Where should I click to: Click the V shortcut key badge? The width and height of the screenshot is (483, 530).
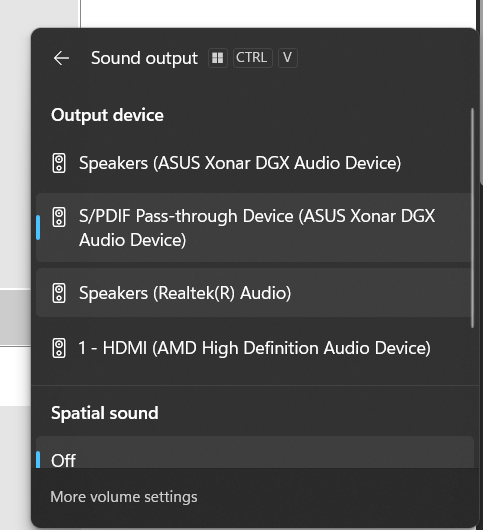pyautogui.click(x=288, y=58)
